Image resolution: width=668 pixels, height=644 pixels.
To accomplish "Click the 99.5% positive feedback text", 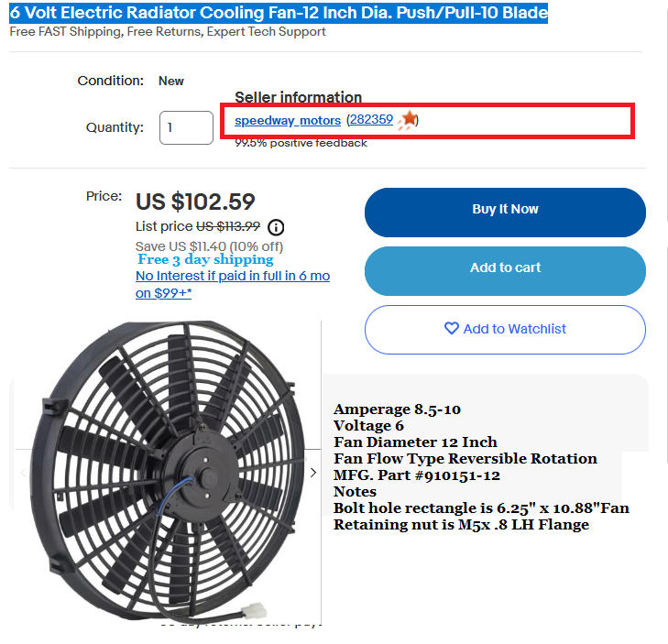I will [301, 143].
